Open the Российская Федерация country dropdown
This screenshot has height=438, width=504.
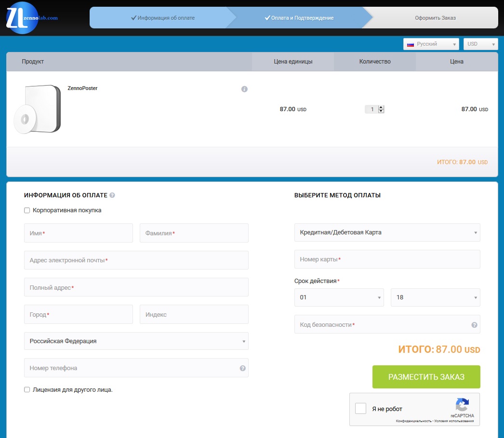[x=136, y=341]
